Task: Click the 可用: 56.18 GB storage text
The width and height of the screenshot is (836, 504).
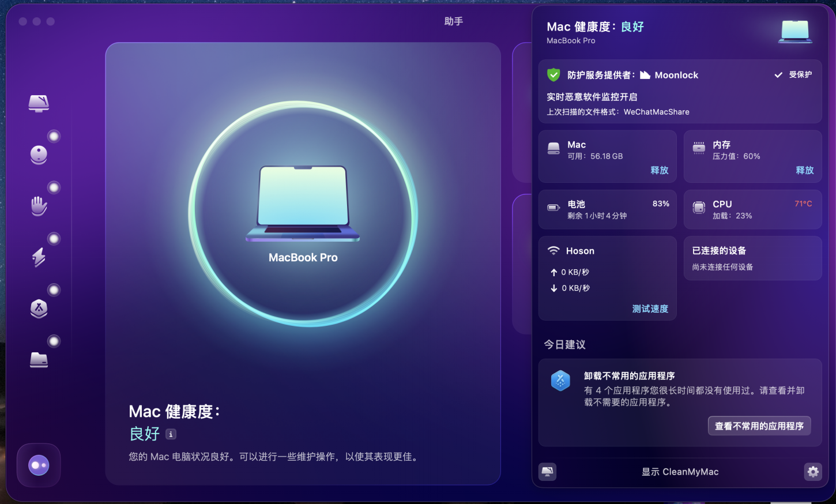Action: tap(595, 156)
